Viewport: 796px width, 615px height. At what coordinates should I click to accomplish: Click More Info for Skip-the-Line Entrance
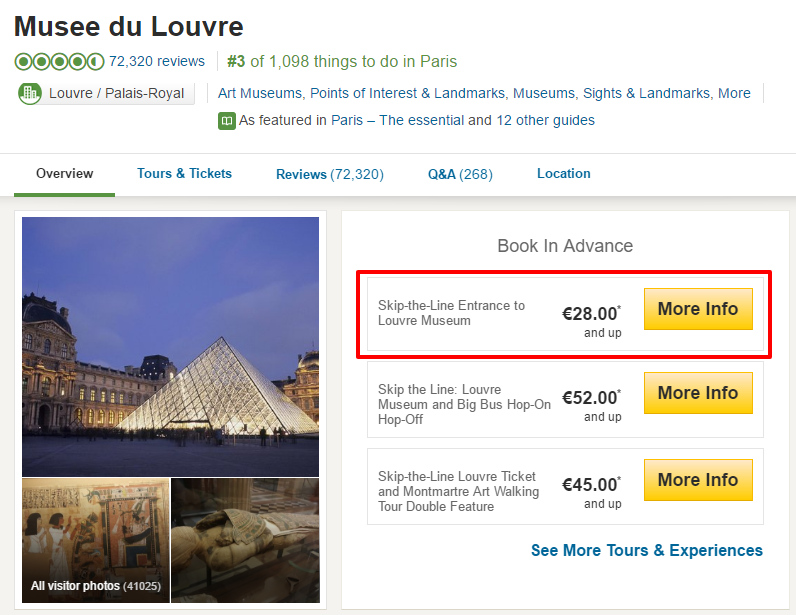pyautogui.click(x=697, y=309)
